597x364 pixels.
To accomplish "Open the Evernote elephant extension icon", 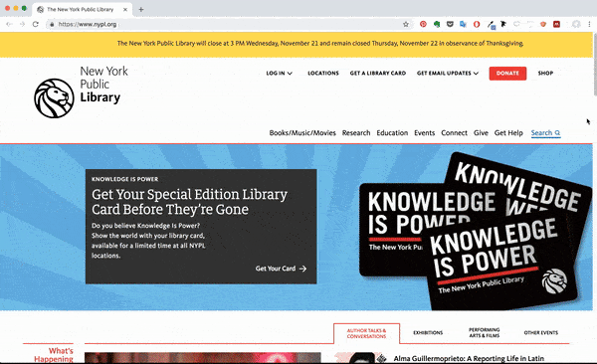I will pyautogui.click(x=437, y=24).
